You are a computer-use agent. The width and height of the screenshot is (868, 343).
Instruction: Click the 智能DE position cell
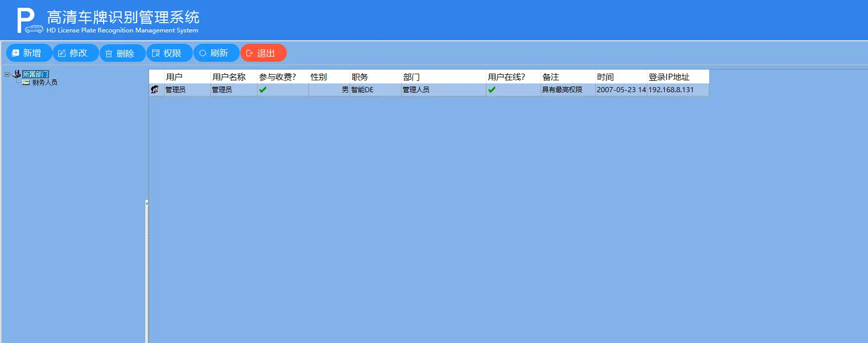tap(376, 90)
